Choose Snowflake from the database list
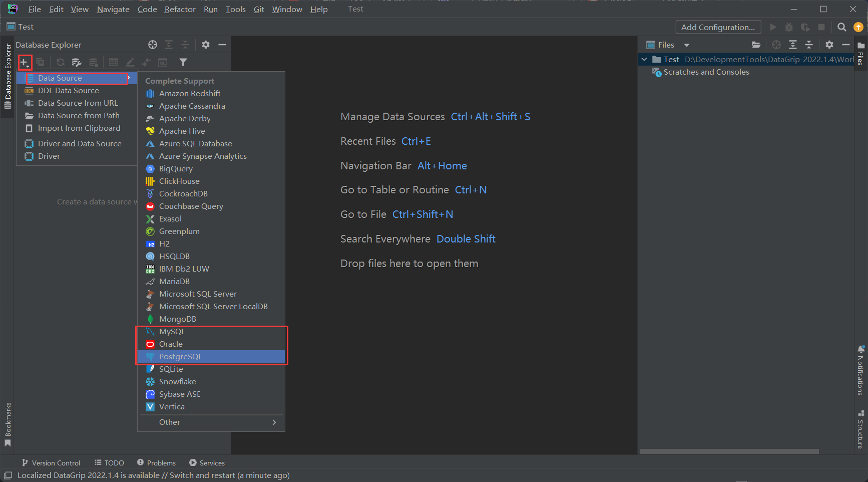The width and height of the screenshot is (868, 482). tap(211, 382)
